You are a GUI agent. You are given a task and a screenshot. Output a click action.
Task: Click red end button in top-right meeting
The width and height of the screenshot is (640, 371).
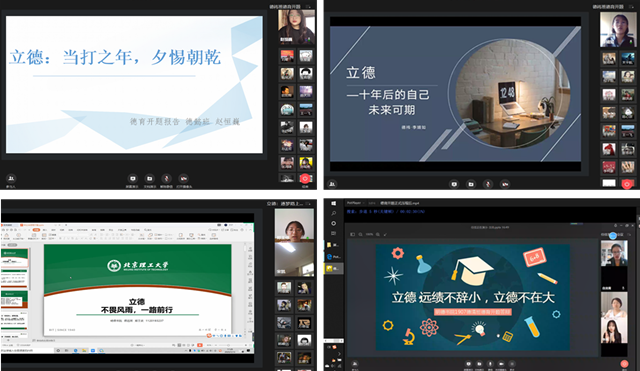pyautogui.click(x=627, y=184)
